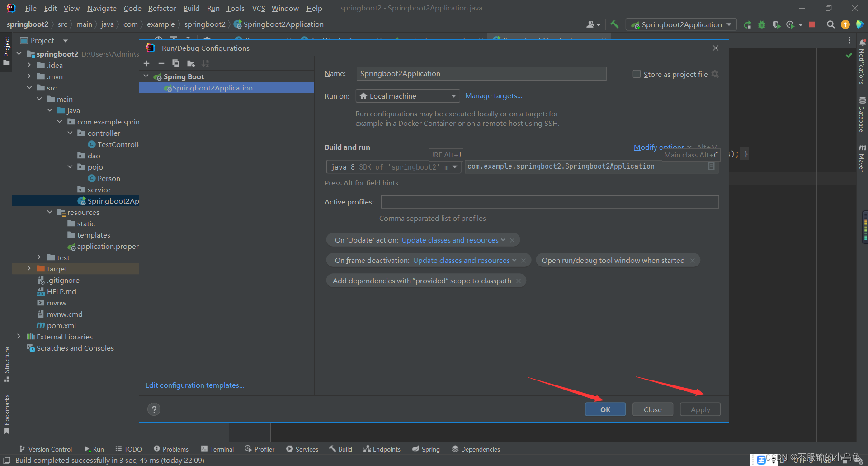Open the Project view dropdown arrow
Screen dimensions: 868x466
66,41
